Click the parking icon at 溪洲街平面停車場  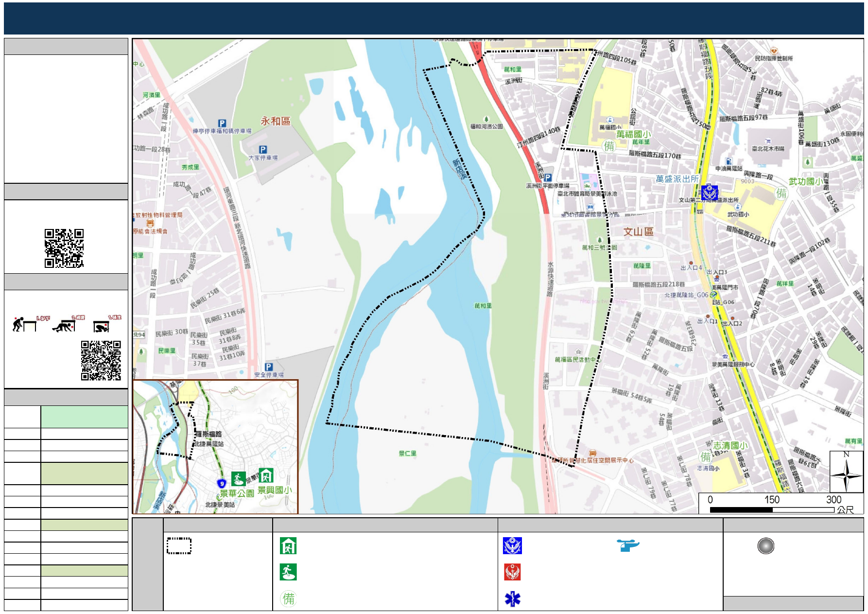pyautogui.click(x=548, y=178)
